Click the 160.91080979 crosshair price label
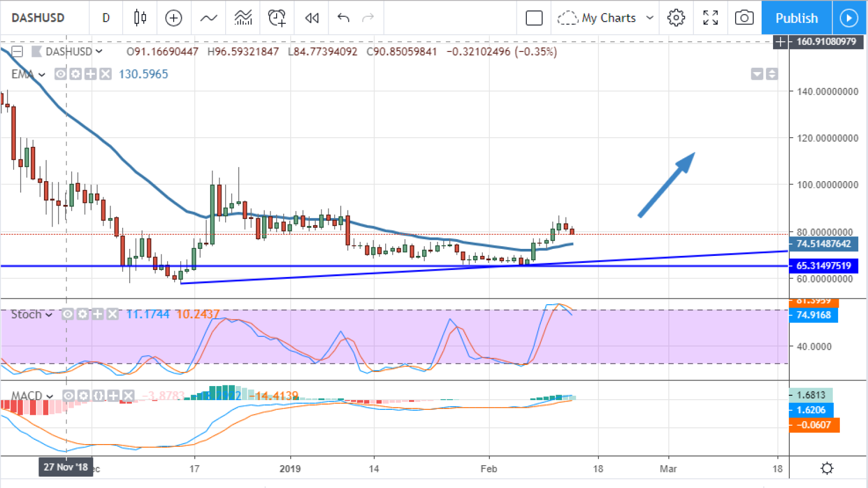Screen dimensions: 868x488 [826, 42]
